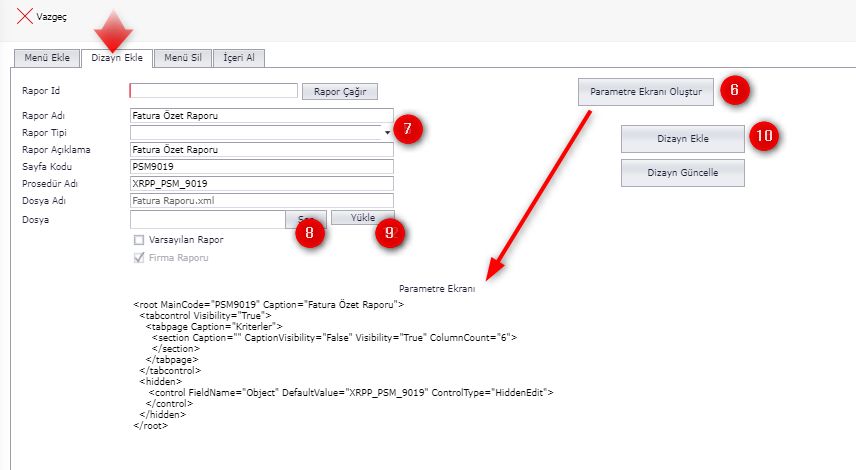Open the Menü Sil tab
856x470 pixels.
pos(183,58)
